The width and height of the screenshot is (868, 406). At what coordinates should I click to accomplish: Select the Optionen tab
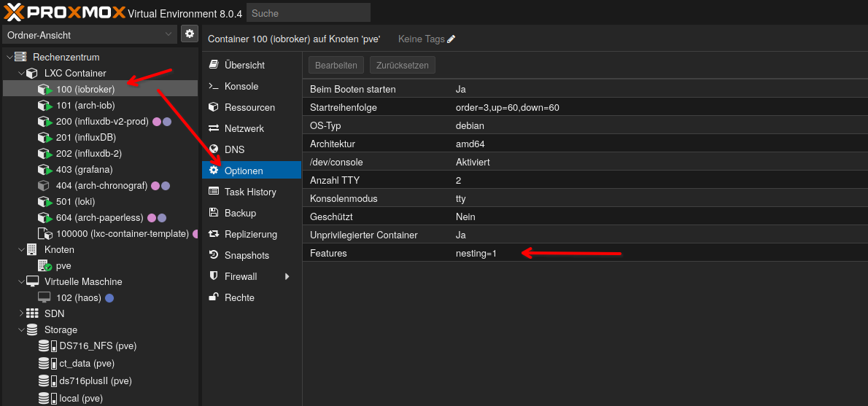(x=252, y=171)
